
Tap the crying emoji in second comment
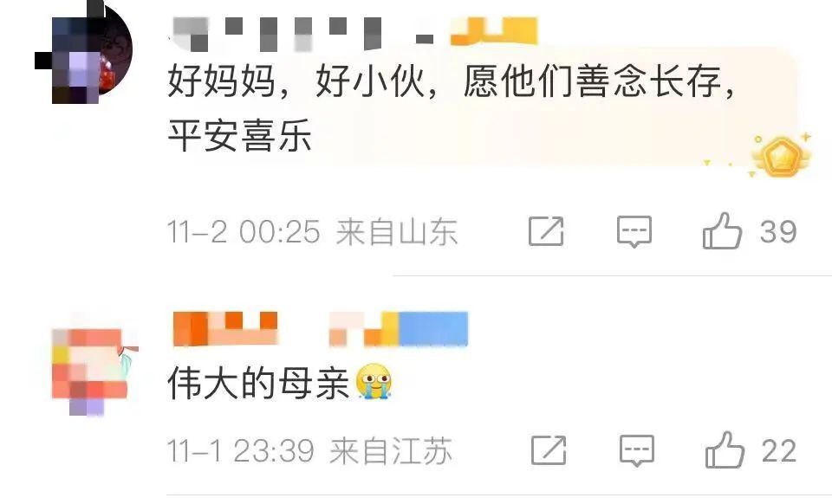pyautogui.click(x=374, y=382)
